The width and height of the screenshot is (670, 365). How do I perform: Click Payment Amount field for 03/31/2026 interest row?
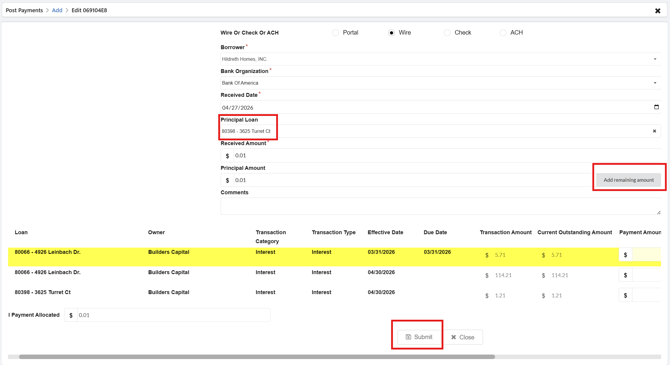[x=646, y=255]
